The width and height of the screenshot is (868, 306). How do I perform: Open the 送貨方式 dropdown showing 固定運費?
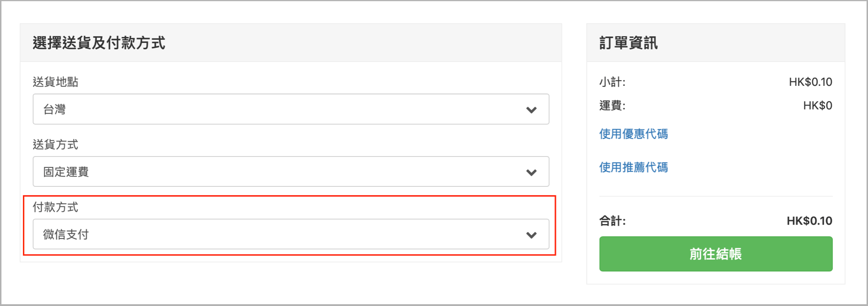pyautogui.click(x=291, y=172)
